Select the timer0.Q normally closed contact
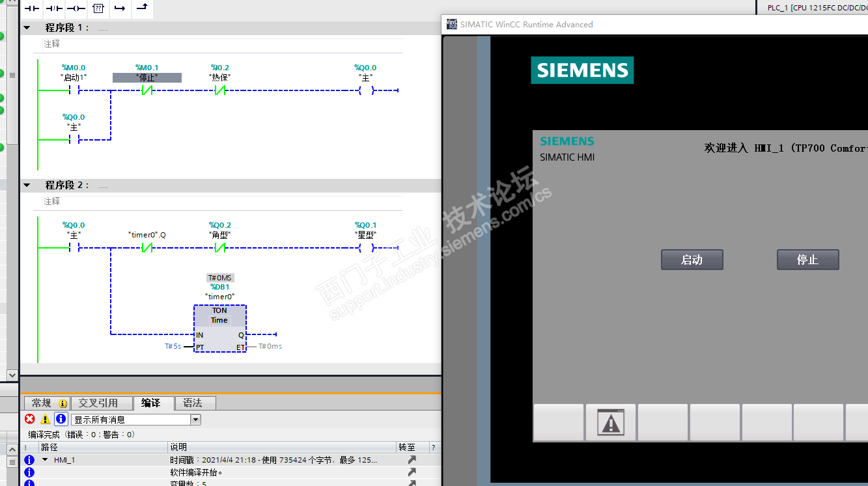The height and width of the screenshot is (486, 868). click(147, 248)
